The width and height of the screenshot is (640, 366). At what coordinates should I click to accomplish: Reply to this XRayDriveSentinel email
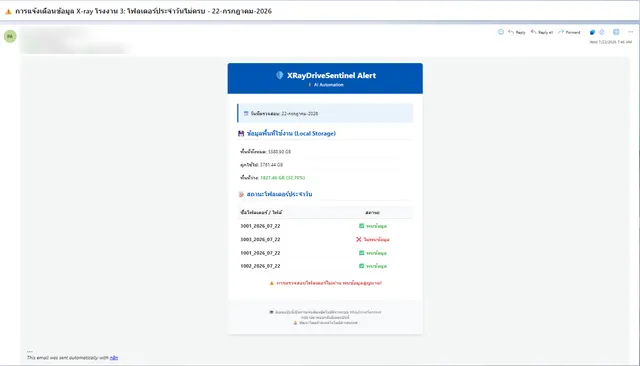(x=517, y=32)
